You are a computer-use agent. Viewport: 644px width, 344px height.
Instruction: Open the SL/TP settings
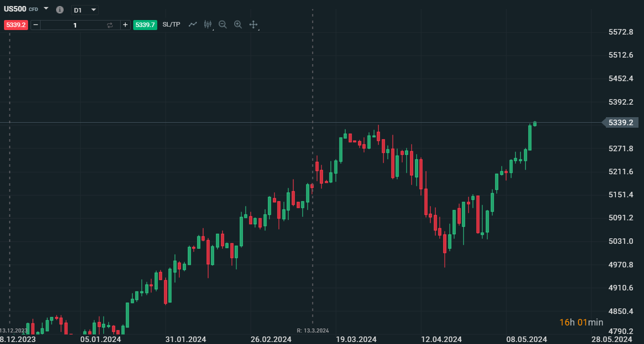pyautogui.click(x=171, y=25)
